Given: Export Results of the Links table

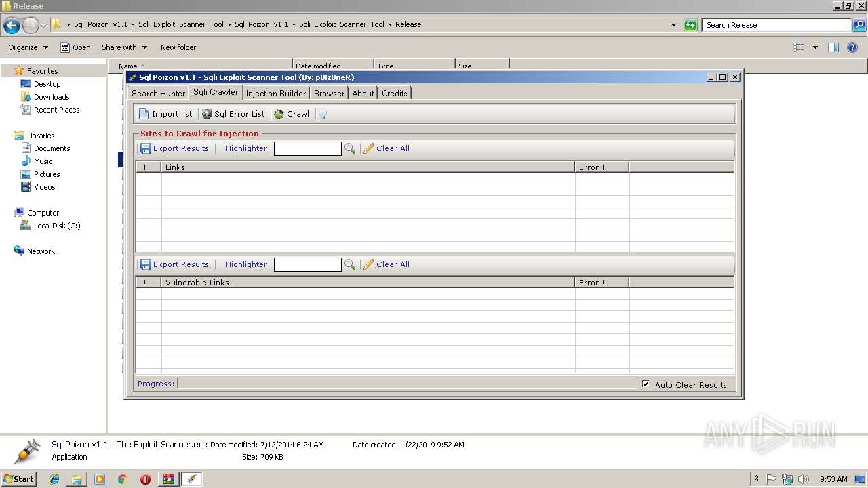Looking at the screenshot, I should pos(174,148).
